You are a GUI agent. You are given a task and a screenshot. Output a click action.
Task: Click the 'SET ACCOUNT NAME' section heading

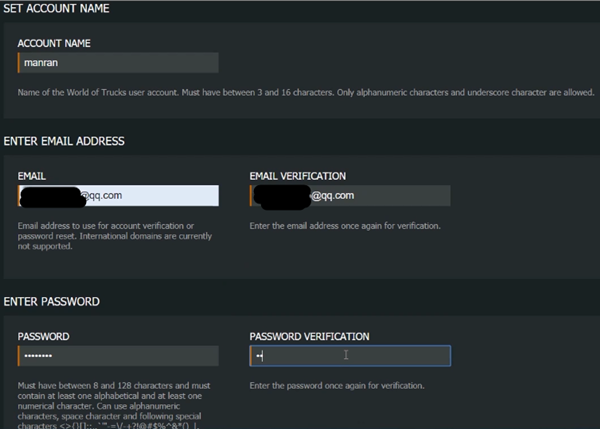(57, 9)
